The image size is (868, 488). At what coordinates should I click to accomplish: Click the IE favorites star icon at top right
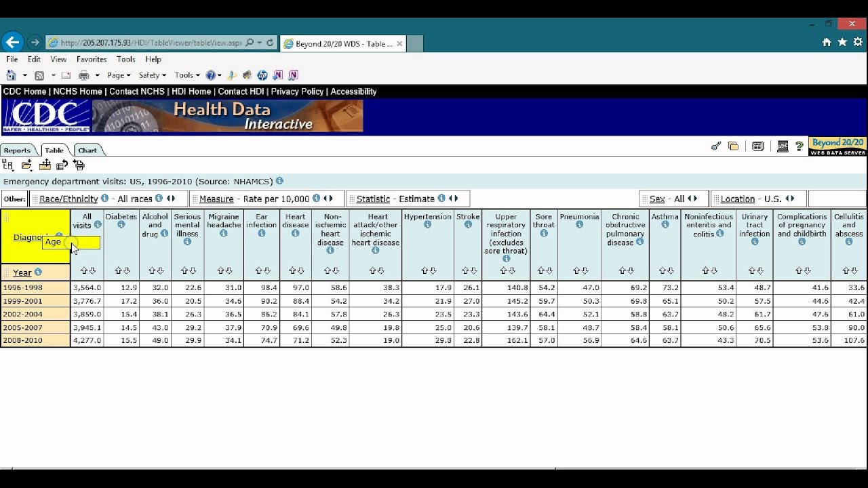click(x=842, y=42)
